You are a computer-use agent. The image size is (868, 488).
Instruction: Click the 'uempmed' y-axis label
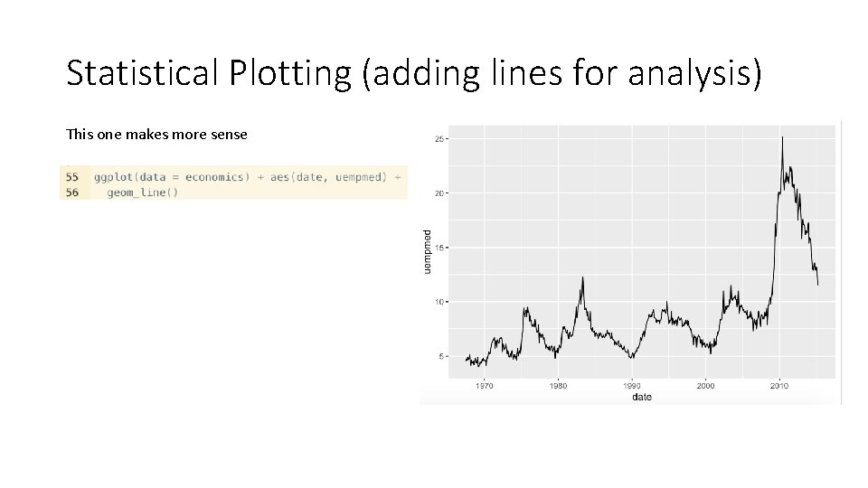(428, 252)
